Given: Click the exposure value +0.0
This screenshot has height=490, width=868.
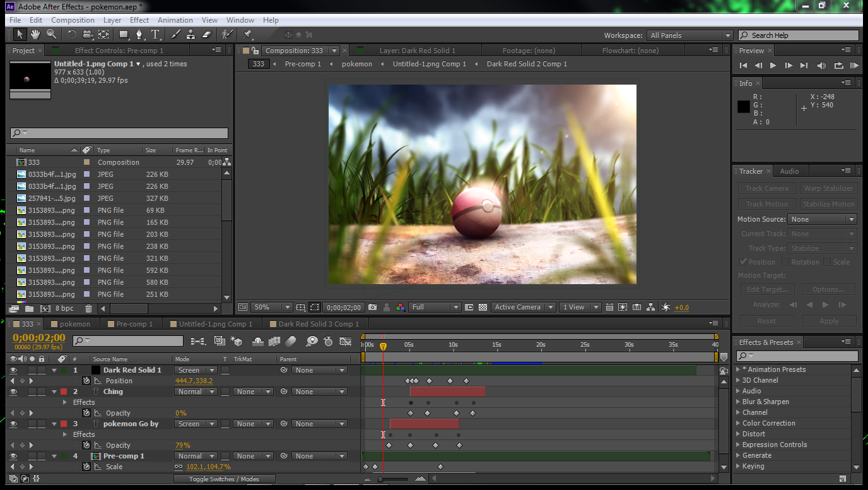Looking at the screenshot, I should [682, 308].
